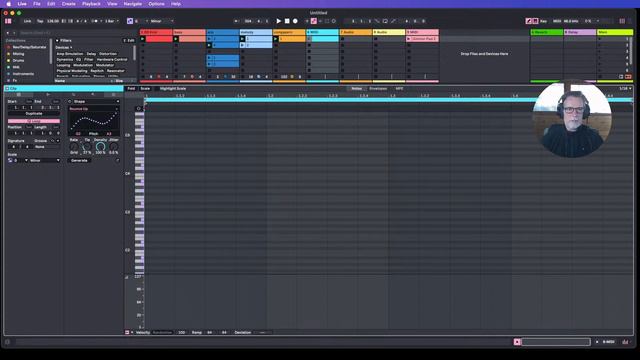Click the Duplicate loop button

(x=34, y=113)
